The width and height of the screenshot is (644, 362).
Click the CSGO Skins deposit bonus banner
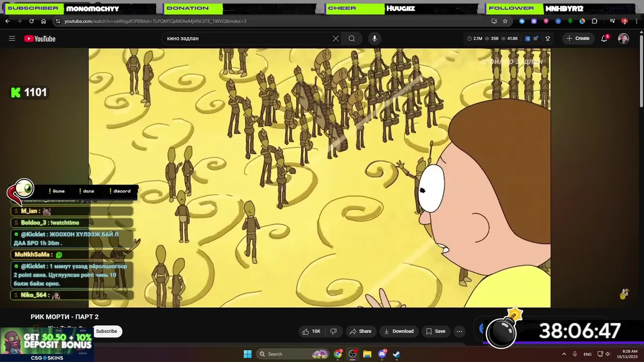click(x=47, y=344)
